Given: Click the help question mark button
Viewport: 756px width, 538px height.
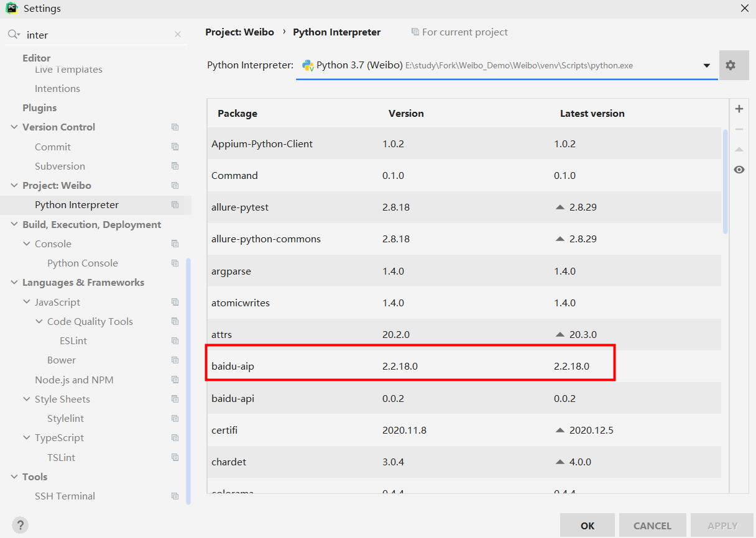Looking at the screenshot, I should coord(21,525).
